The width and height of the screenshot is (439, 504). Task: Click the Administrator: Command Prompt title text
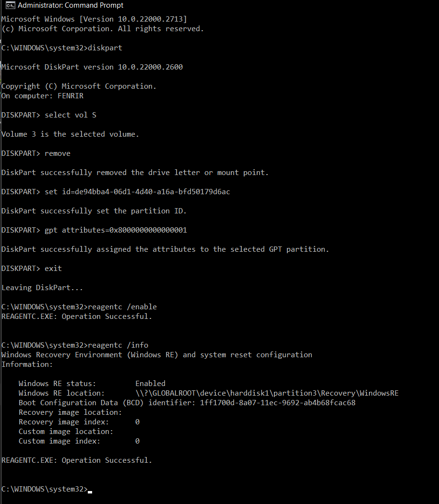[x=71, y=5]
